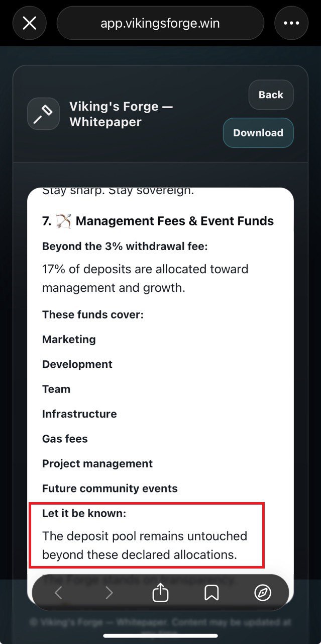Image resolution: width=321 pixels, height=644 pixels.
Task: Go forward with right chevron arrow
Action: 109,594
